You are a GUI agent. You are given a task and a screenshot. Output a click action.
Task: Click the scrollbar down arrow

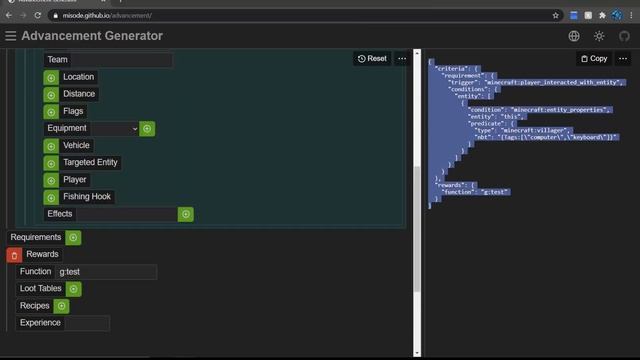417,353
